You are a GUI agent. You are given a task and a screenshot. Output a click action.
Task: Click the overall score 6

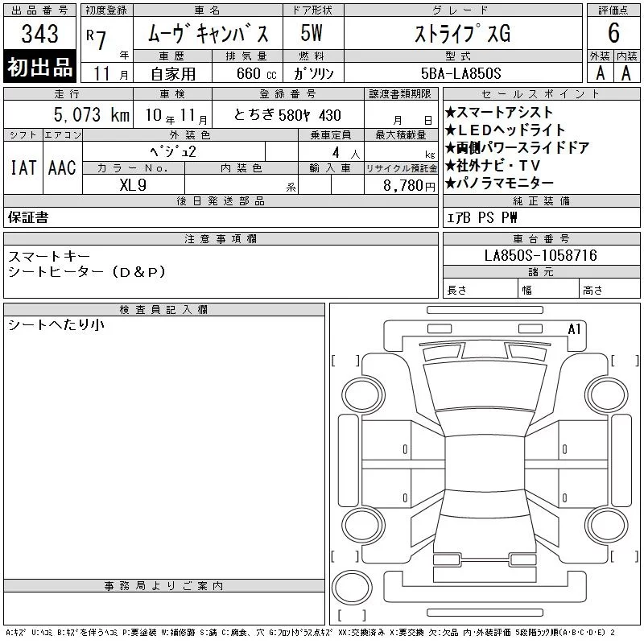(x=613, y=33)
